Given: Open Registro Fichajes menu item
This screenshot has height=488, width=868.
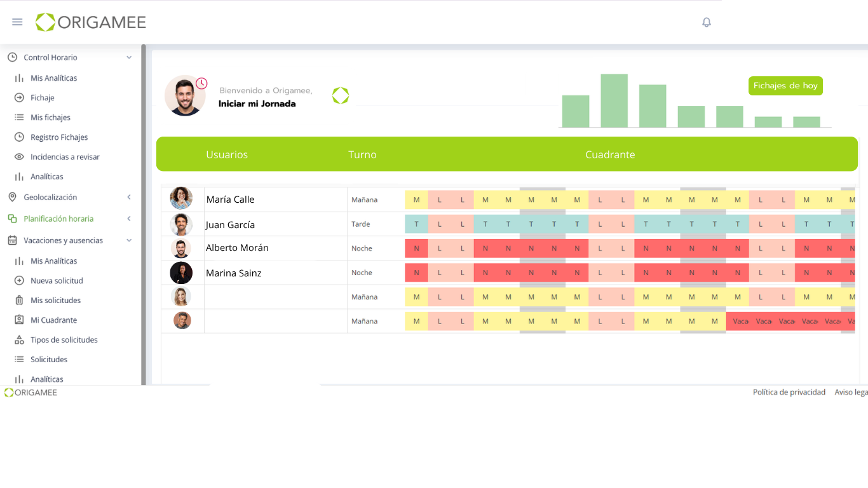Looking at the screenshot, I should 59,137.
